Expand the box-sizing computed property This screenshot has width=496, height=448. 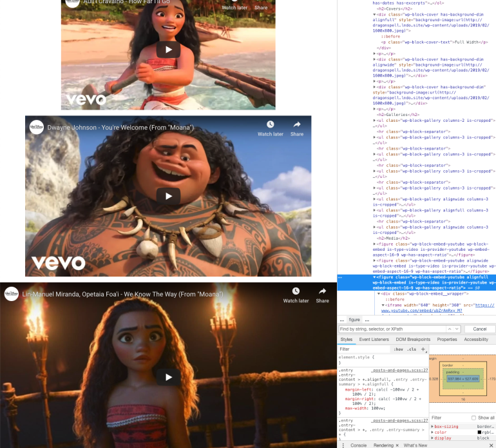tap(432, 427)
